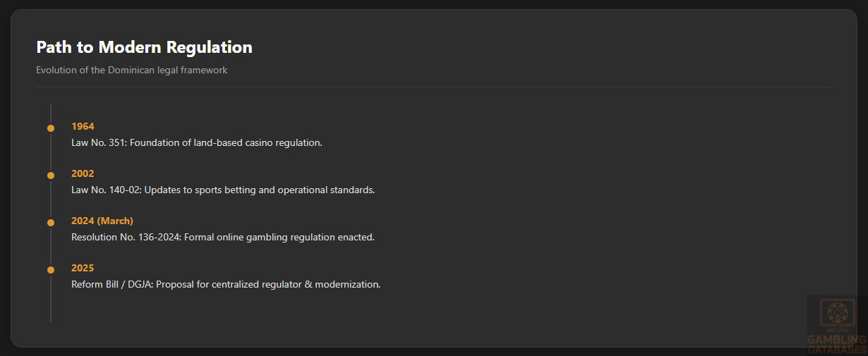Click the 'Path to Modern Regulation' heading
This screenshot has width=868, height=356.
pyautogui.click(x=144, y=47)
